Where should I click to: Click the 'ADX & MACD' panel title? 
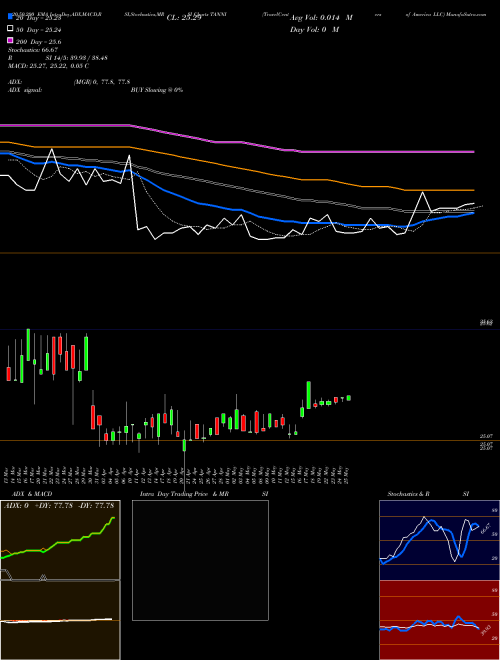(32, 494)
